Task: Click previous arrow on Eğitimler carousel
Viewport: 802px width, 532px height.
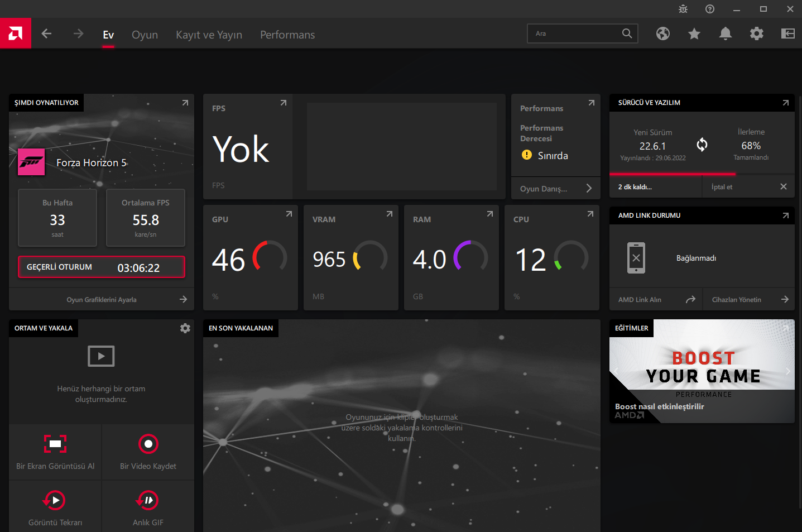Action: 616,371
